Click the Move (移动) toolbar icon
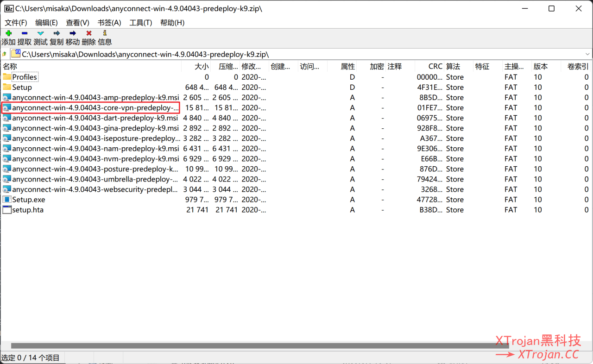This screenshot has height=364, width=593. (x=73, y=33)
